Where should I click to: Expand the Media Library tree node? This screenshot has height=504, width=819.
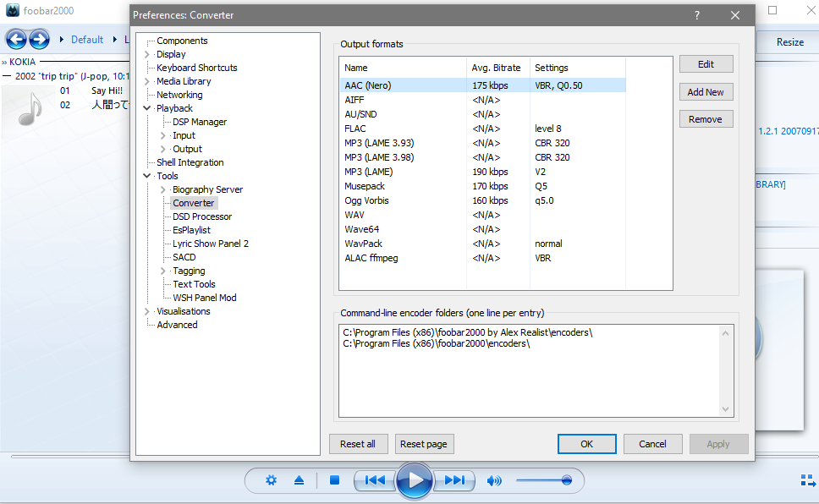[x=148, y=81]
